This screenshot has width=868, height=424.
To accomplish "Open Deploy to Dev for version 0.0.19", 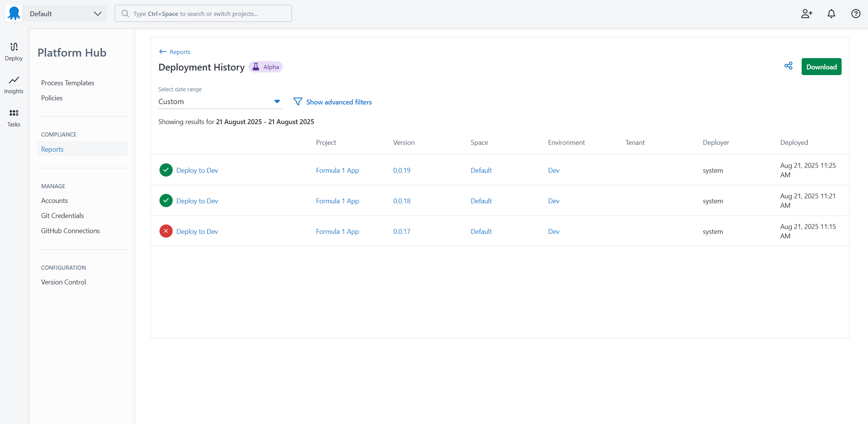I will coord(197,170).
